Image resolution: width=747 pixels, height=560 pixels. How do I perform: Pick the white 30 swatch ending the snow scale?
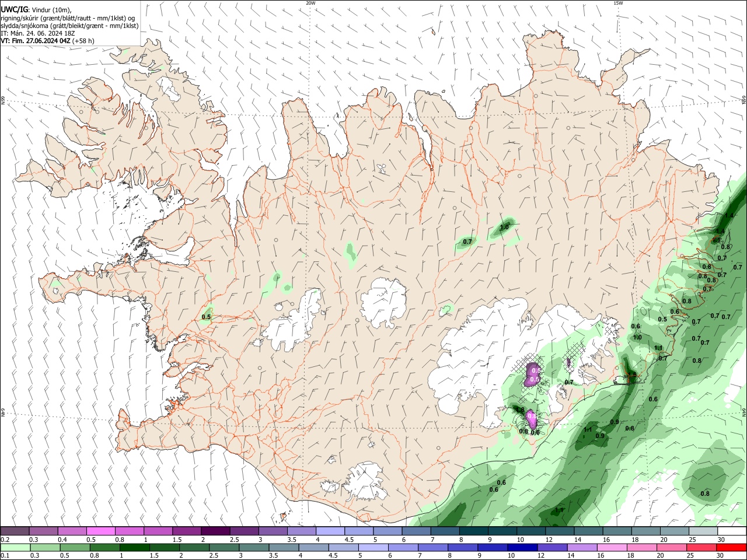[732, 531]
